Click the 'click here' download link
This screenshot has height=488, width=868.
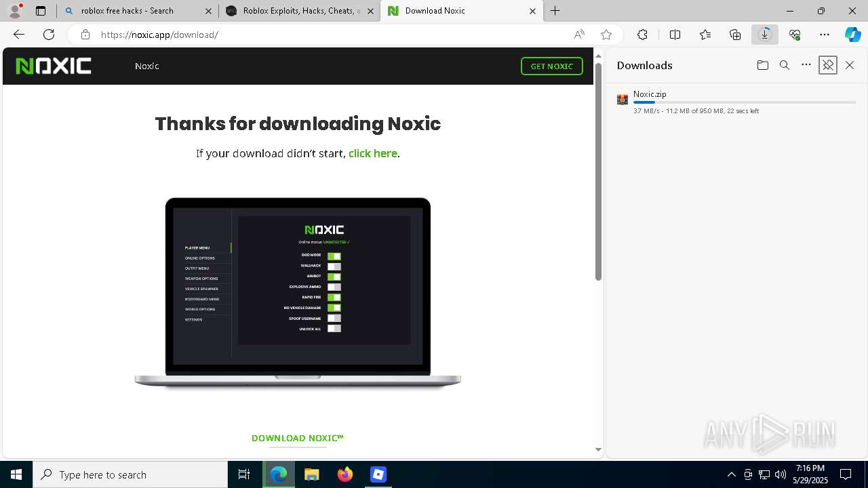[372, 153]
